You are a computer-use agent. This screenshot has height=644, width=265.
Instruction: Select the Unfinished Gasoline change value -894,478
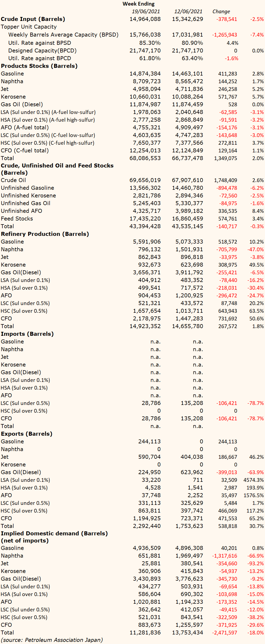pos(227,188)
